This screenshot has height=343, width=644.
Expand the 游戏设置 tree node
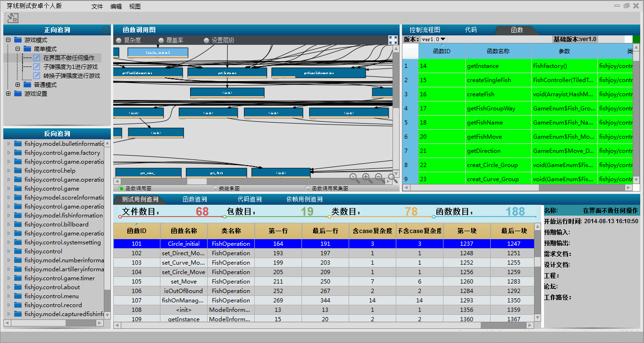pyautogui.click(x=8, y=94)
